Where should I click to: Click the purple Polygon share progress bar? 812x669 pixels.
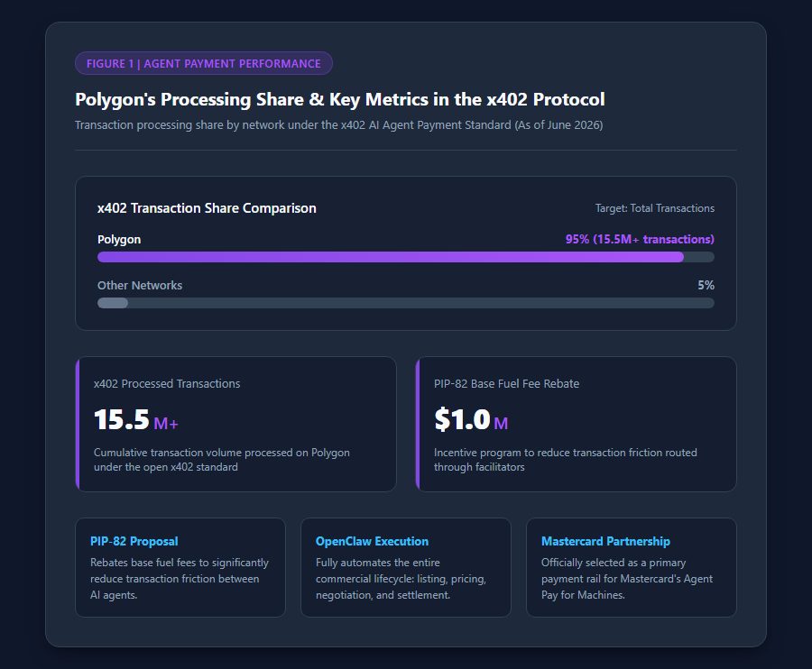[x=391, y=257]
